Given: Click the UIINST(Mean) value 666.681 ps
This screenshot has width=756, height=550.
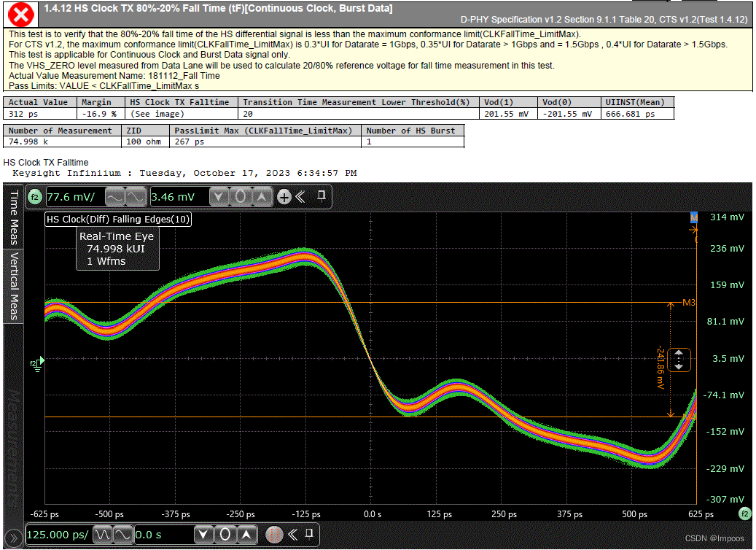Looking at the screenshot, I should (637, 114).
